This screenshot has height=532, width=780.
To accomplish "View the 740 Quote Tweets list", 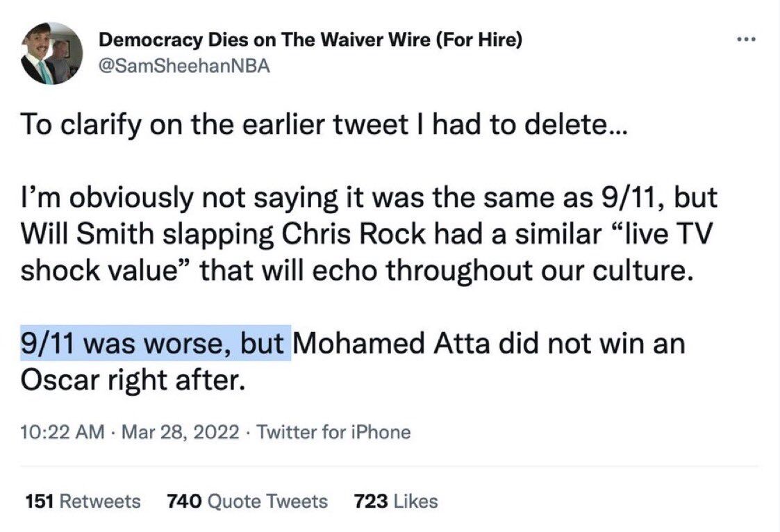I will coord(247,501).
